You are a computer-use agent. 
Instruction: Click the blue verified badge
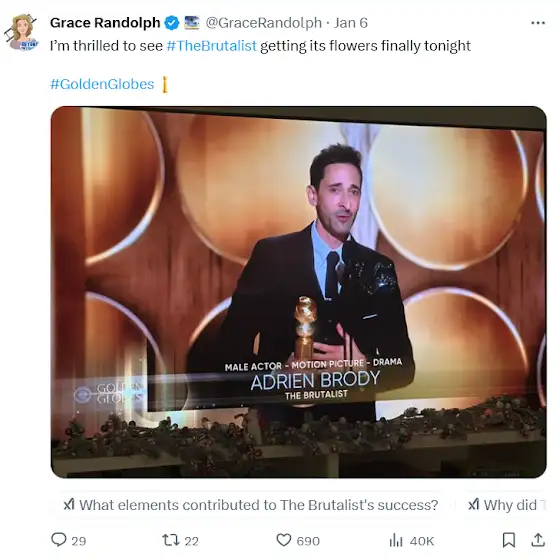[x=172, y=23]
